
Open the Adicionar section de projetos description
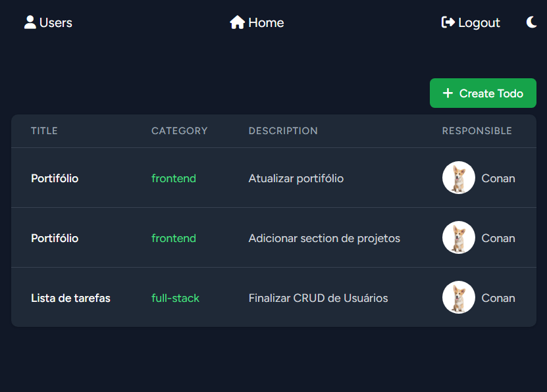[324, 238]
